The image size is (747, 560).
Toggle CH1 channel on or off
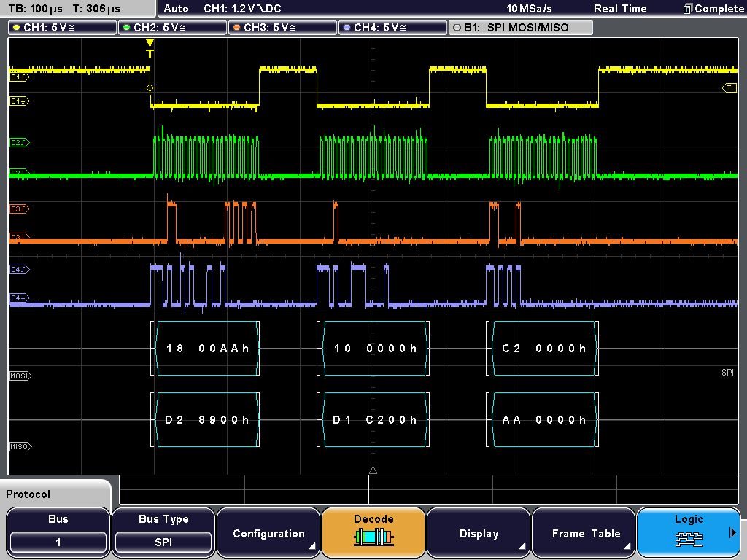click(x=62, y=28)
